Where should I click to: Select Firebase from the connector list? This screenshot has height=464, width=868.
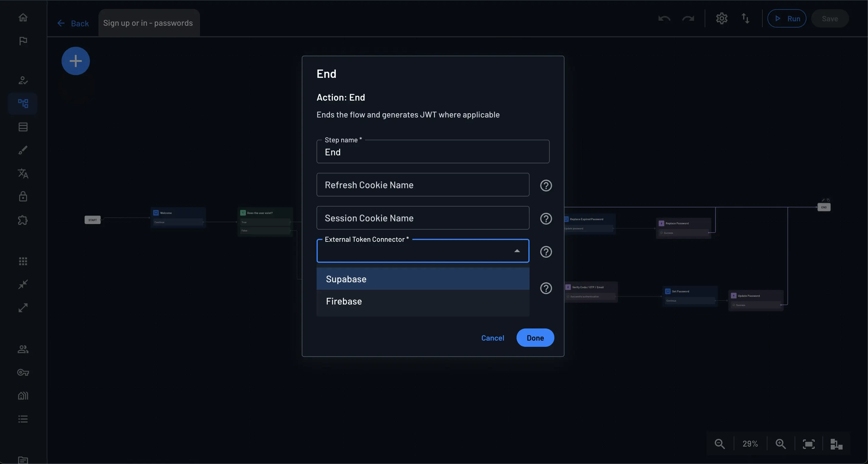[423, 301]
